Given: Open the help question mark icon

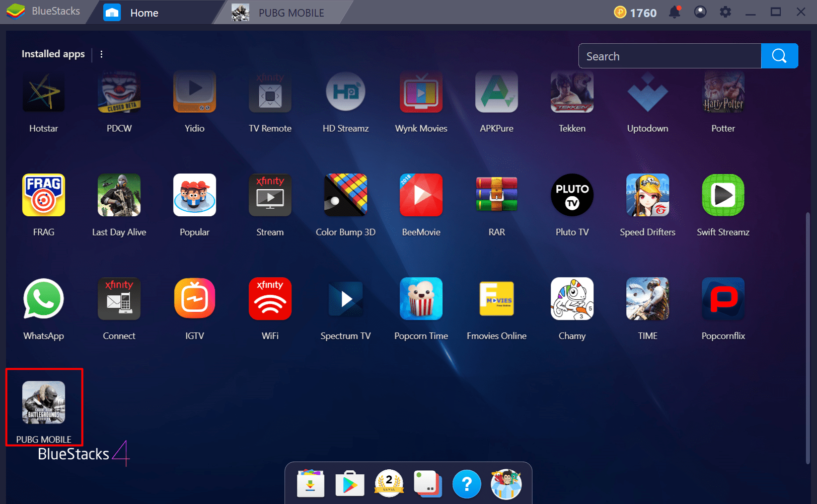Looking at the screenshot, I should point(467,484).
